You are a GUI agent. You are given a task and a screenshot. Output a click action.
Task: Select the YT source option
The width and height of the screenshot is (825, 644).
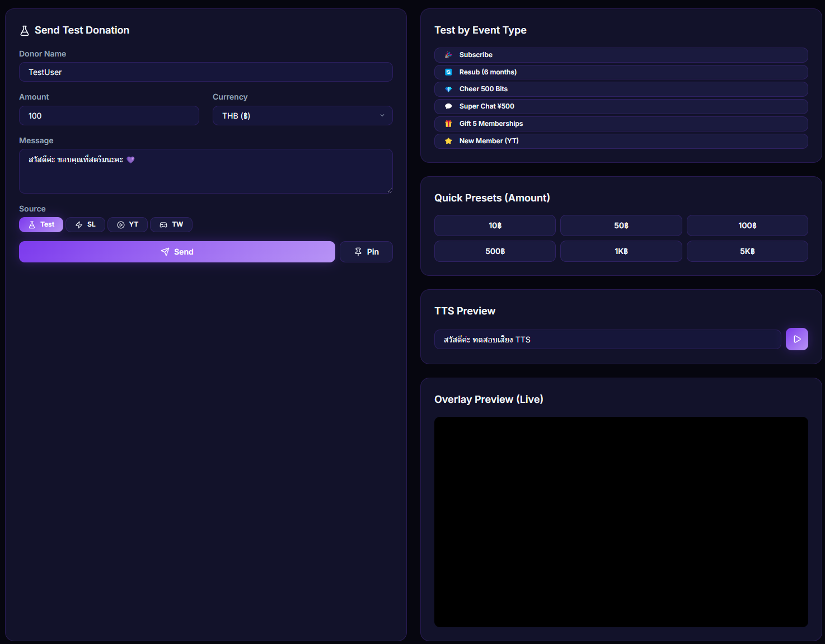click(x=128, y=224)
